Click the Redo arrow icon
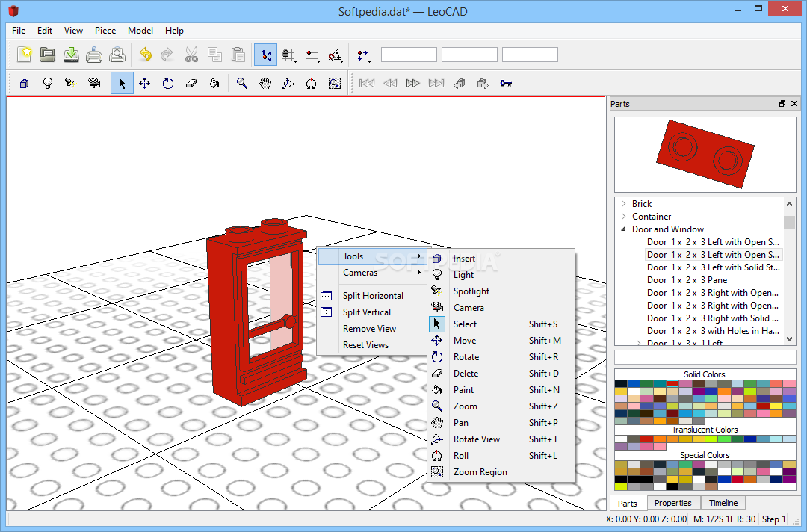The height and width of the screenshot is (532, 807). [167, 55]
